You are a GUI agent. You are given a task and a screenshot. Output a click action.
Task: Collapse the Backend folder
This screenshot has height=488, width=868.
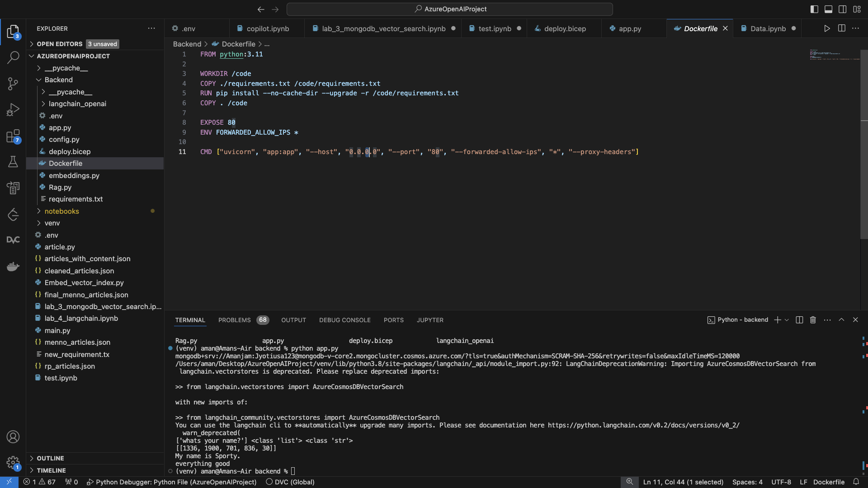(58, 80)
